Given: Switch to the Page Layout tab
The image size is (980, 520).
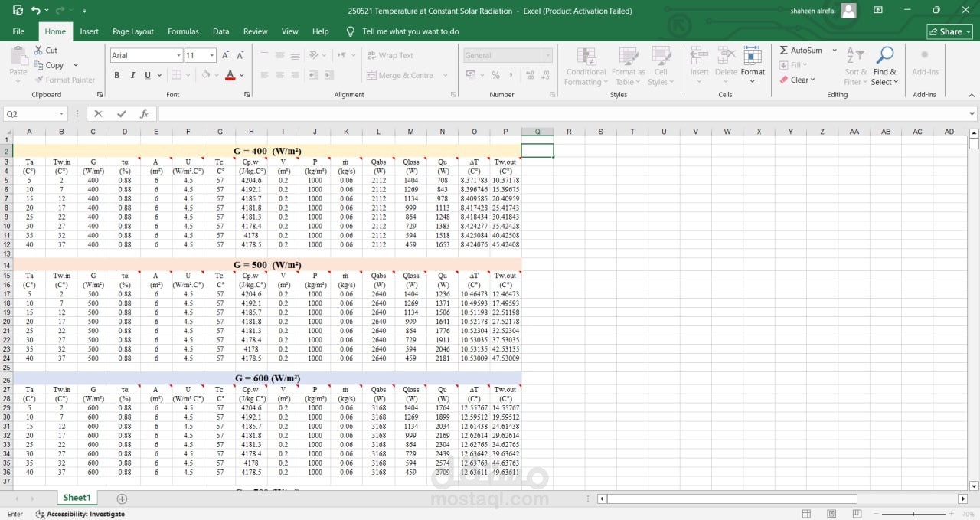Looking at the screenshot, I should click(133, 31).
